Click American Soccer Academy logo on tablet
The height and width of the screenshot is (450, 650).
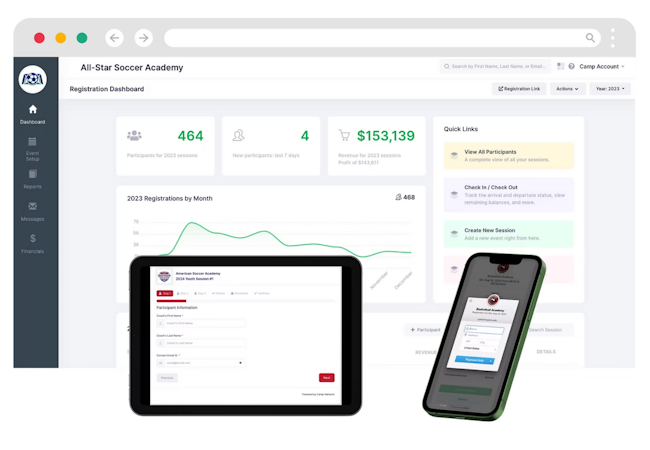pyautogui.click(x=165, y=276)
